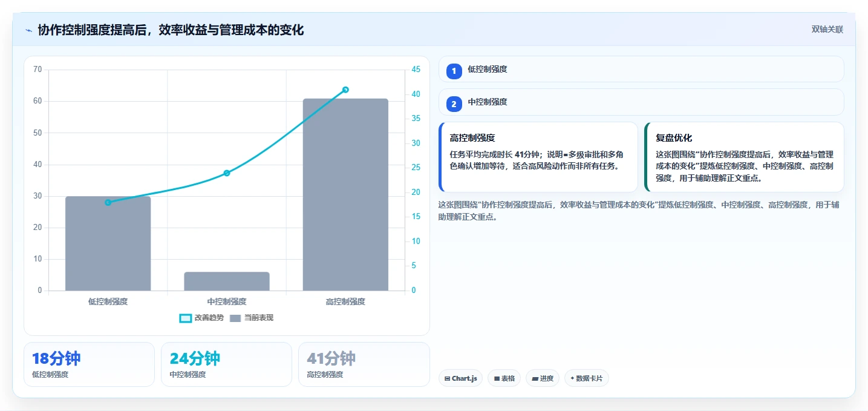Click the left axis value 60
Image resolution: width=868 pixels, height=411 pixels.
coord(38,101)
